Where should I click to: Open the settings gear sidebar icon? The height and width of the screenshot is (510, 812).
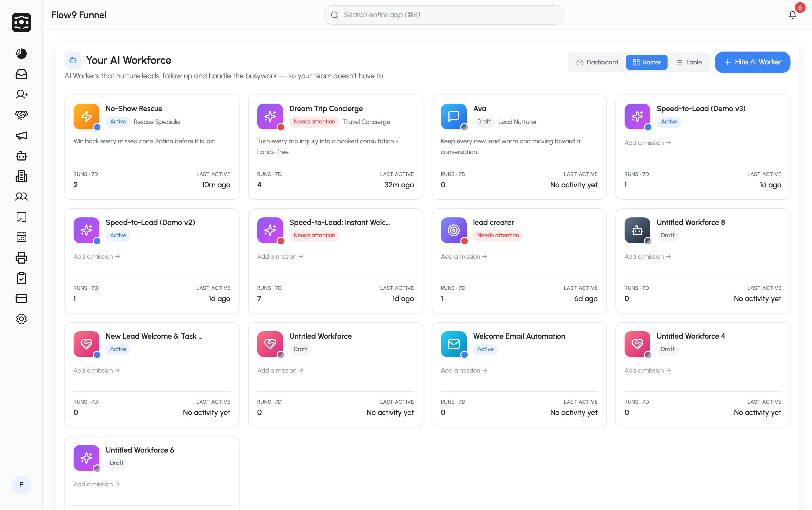click(21, 319)
